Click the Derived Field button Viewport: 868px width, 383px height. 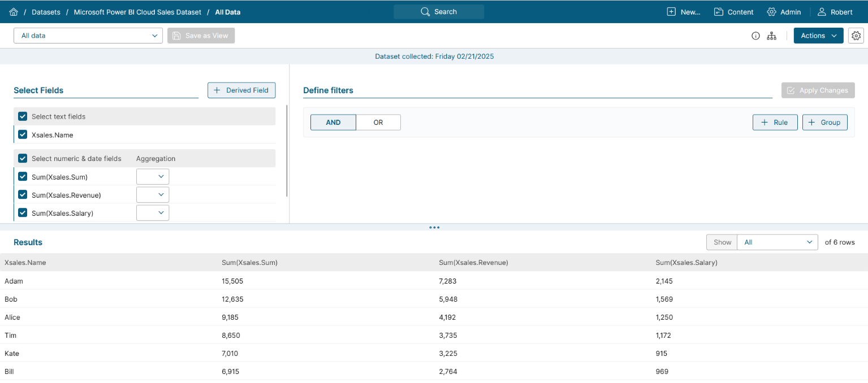241,90
